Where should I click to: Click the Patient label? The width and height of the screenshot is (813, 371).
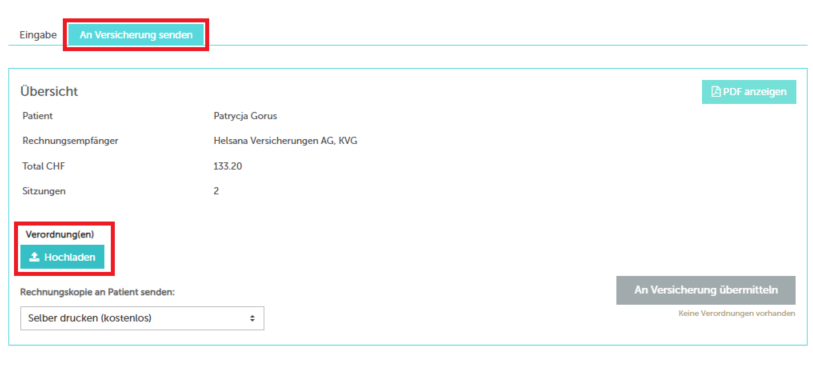(x=37, y=116)
